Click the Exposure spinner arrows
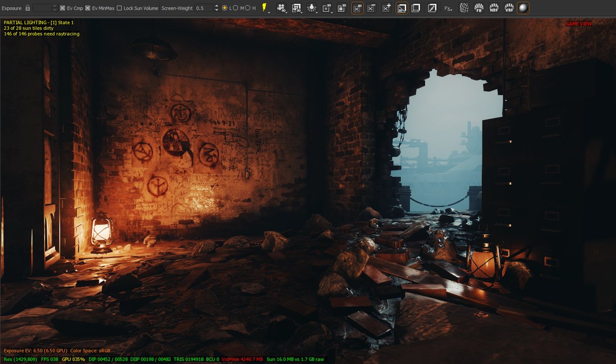Screen dimensions: 616x364 coord(54,8)
